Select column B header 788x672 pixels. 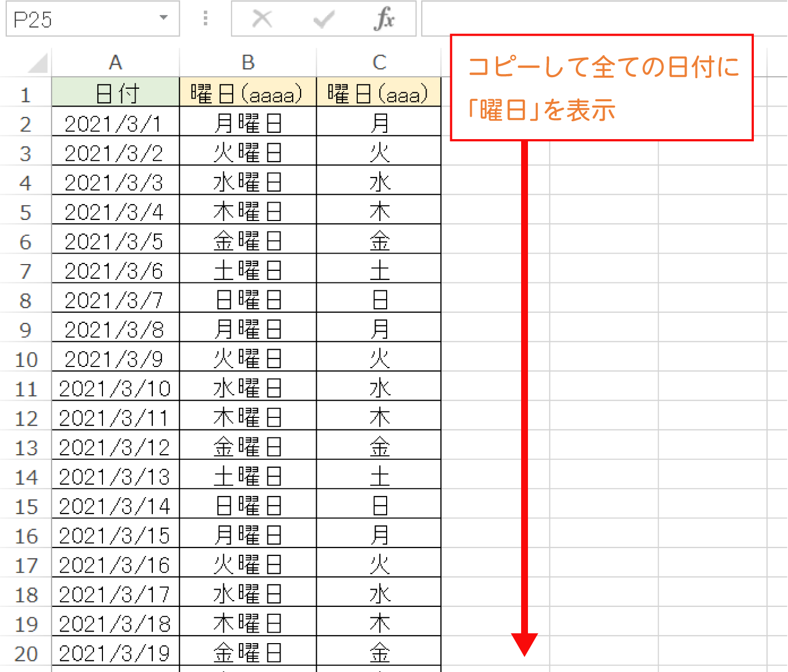(248, 63)
